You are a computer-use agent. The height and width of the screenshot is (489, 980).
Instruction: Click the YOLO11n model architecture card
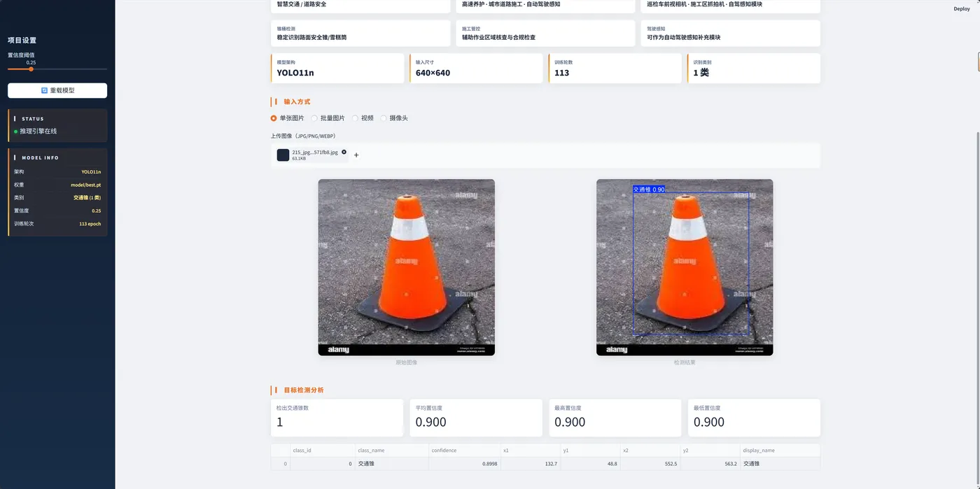[337, 69]
